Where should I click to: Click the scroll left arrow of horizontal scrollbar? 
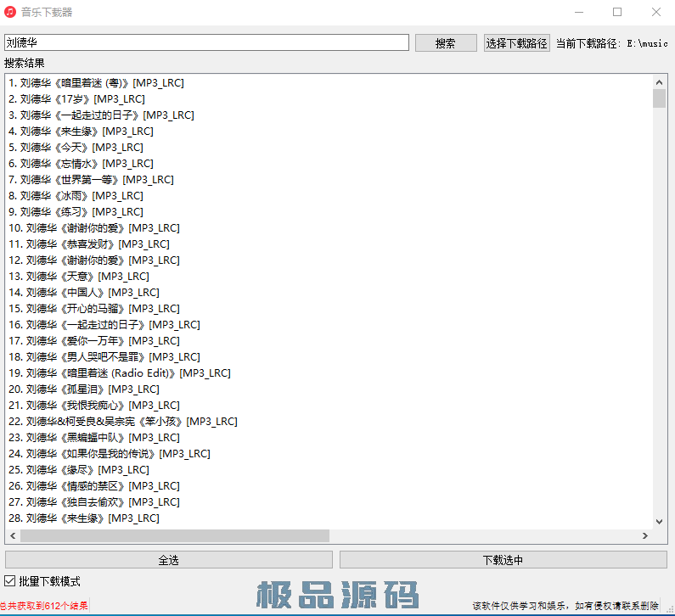[x=13, y=536]
